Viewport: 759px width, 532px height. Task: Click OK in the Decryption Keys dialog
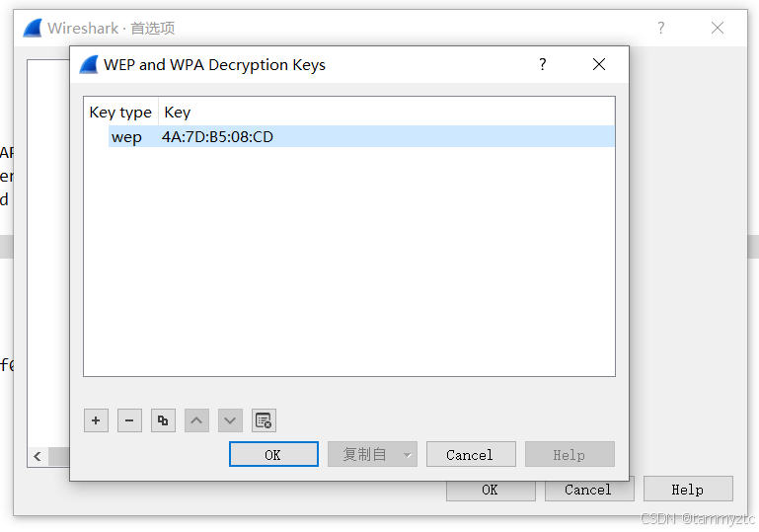[273, 454]
